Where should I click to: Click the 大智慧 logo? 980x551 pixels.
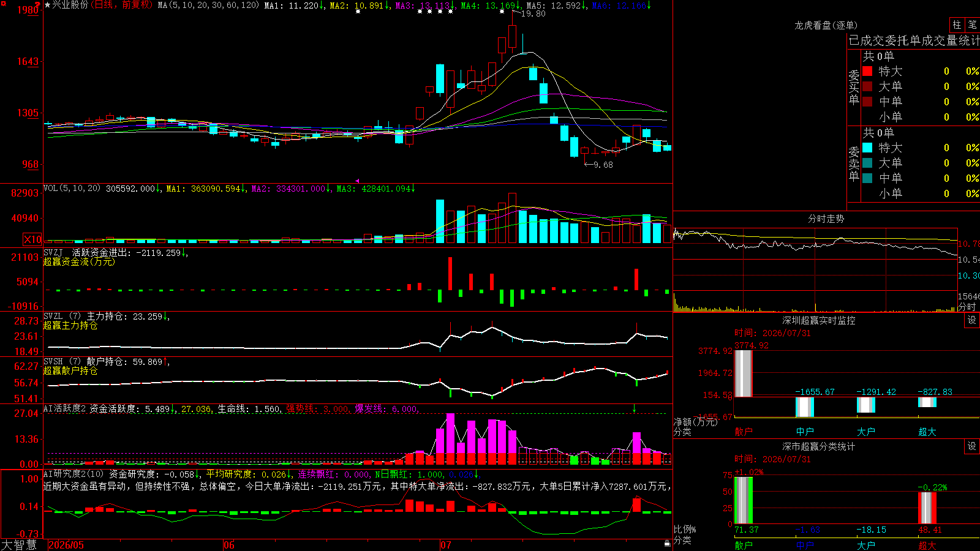point(19,545)
